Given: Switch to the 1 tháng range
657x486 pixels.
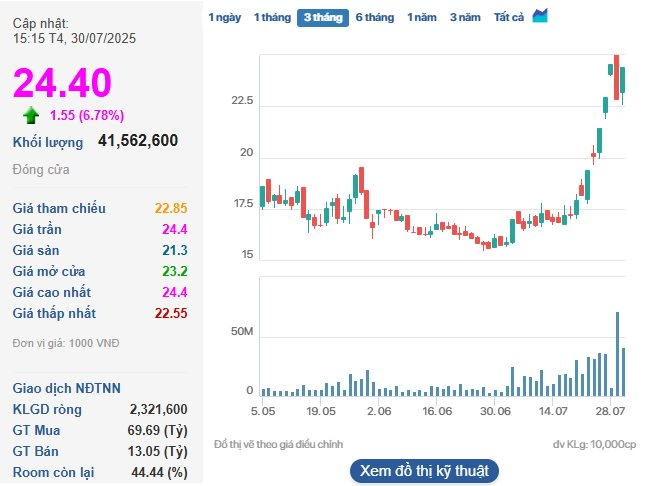Looking at the screenshot, I should point(271,17).
